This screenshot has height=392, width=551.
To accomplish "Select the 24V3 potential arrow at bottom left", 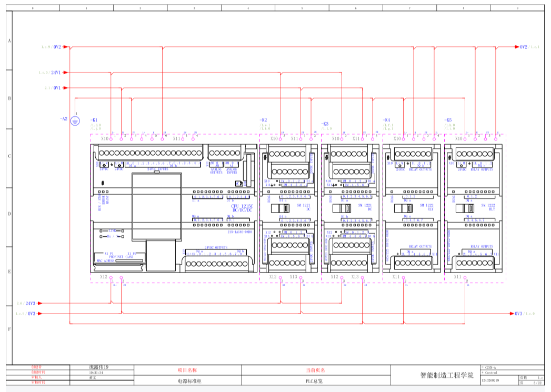I will [x=39, y=304].
